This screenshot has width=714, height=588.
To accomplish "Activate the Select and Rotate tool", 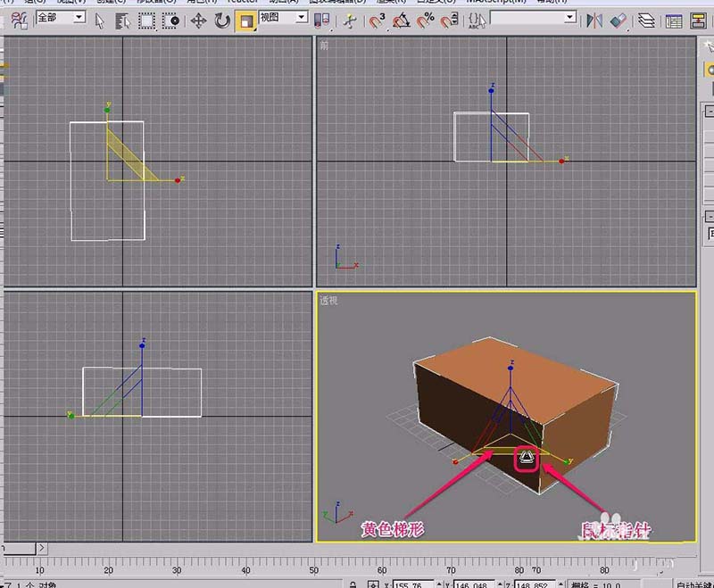I will tap(222, 20).
